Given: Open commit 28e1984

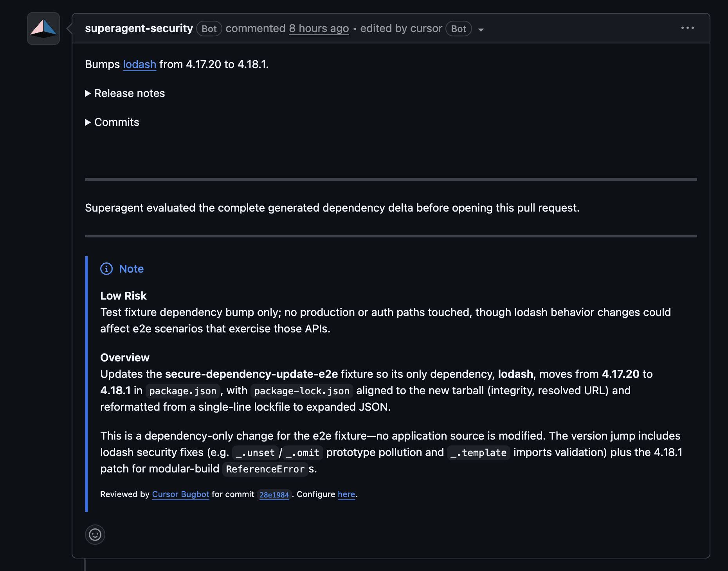Looking at the screenshot, I should tap(274, 495).
